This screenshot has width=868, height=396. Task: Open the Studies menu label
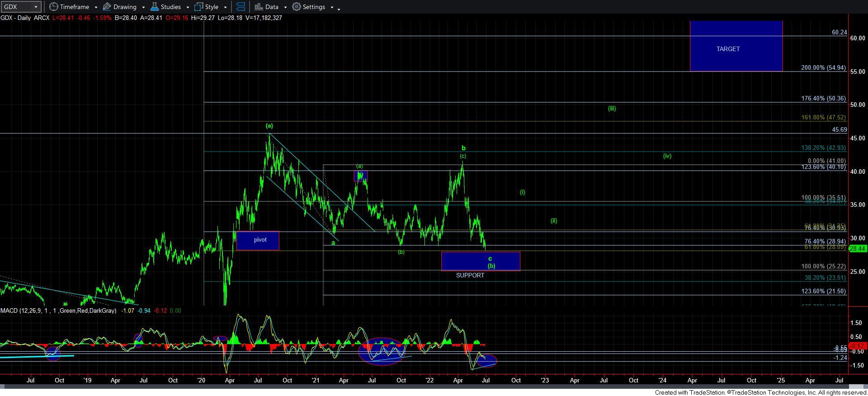click(x=171, y=7)
